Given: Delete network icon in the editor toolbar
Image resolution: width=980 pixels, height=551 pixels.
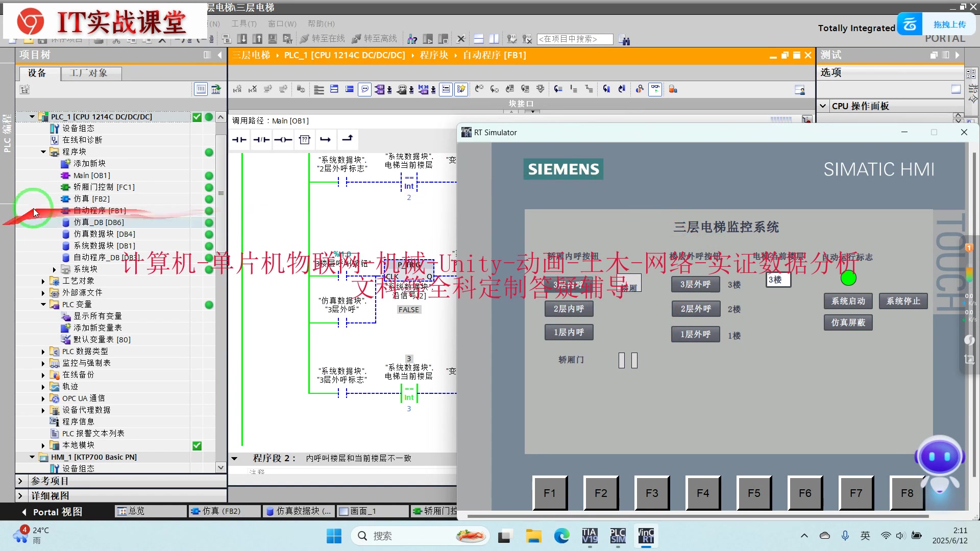Looking at the screenshot, I should tap(253, 89).
